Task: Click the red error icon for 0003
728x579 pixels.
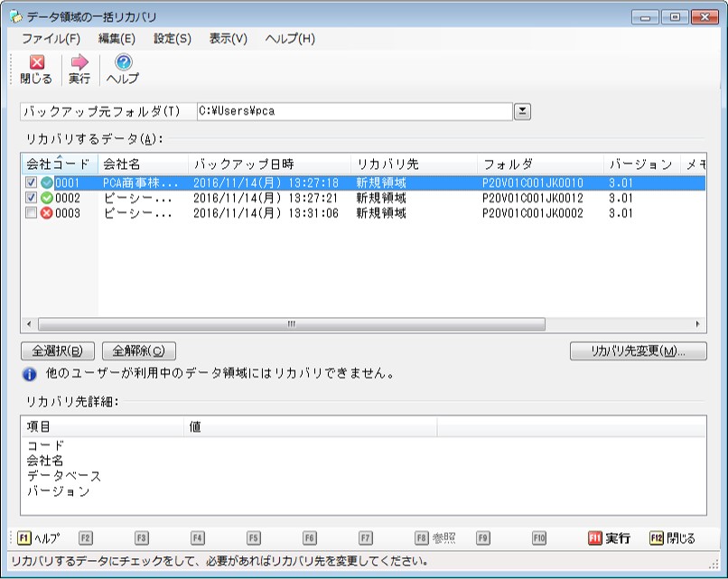Action: tap(46, 213)
